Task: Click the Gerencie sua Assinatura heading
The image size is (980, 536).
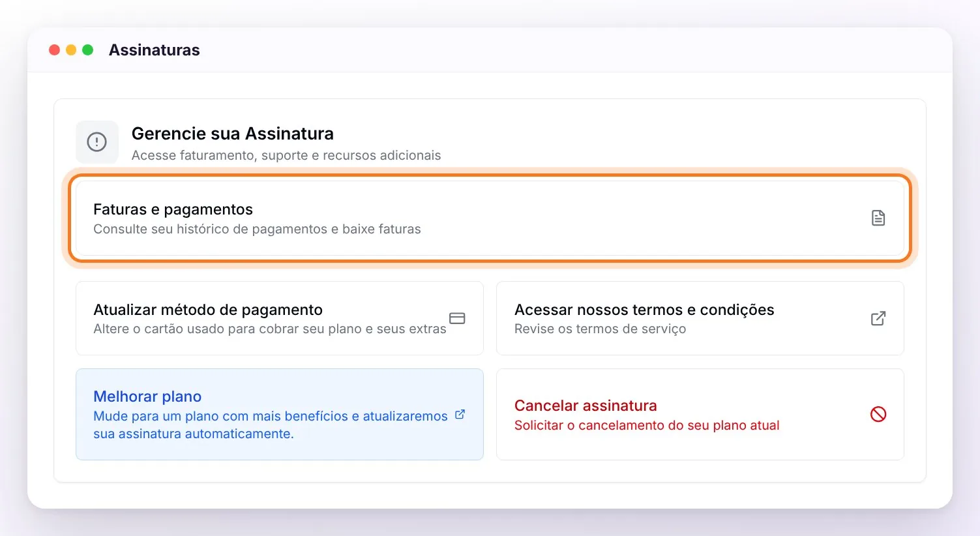Action: pyautogui.click(x=233, y=134)
